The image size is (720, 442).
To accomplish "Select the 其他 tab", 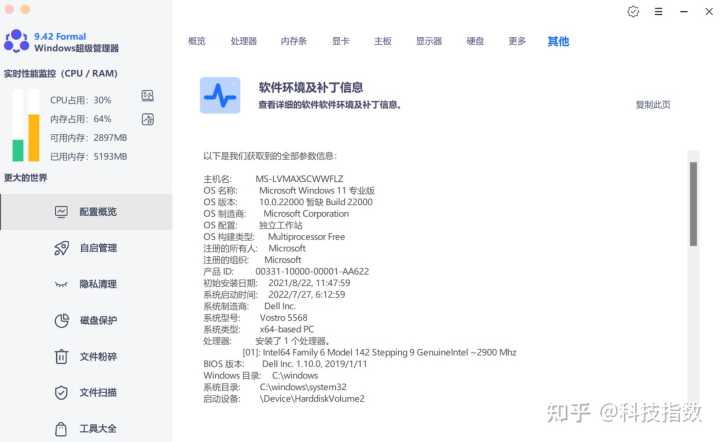I will point(558,41).
